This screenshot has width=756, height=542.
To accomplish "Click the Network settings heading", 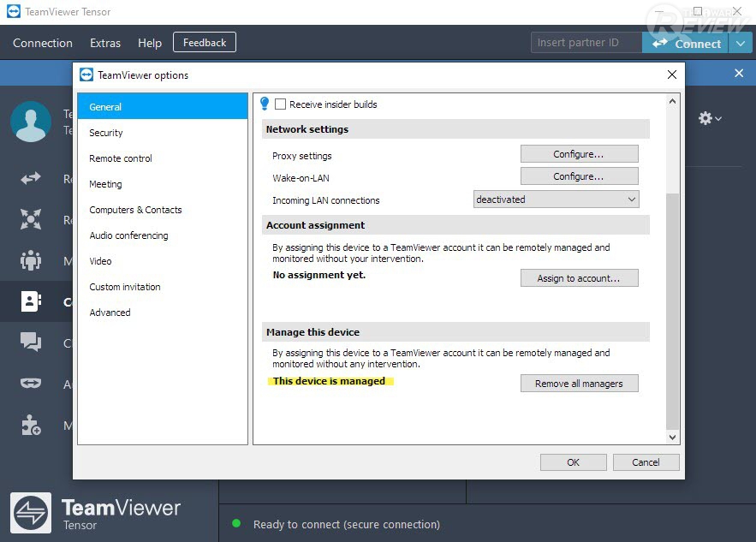I will click(307, 129).
